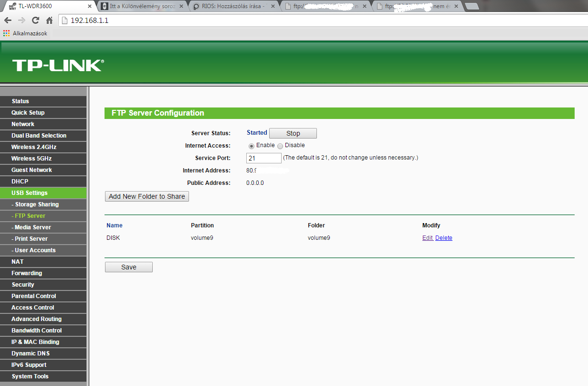The image size is (588, 386).
Task: Open Storage Sharing submenu
Action: [x=43, y=204]
